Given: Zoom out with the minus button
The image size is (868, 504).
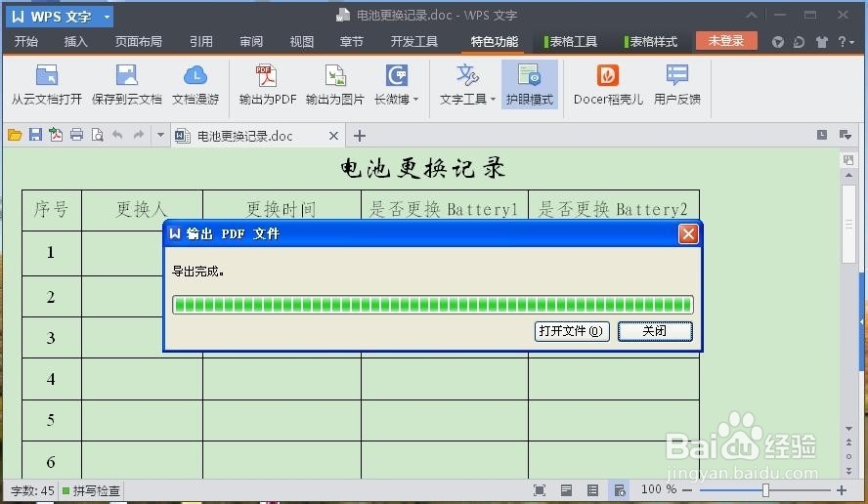Looking at the screenshot, I should click(687, 490).
